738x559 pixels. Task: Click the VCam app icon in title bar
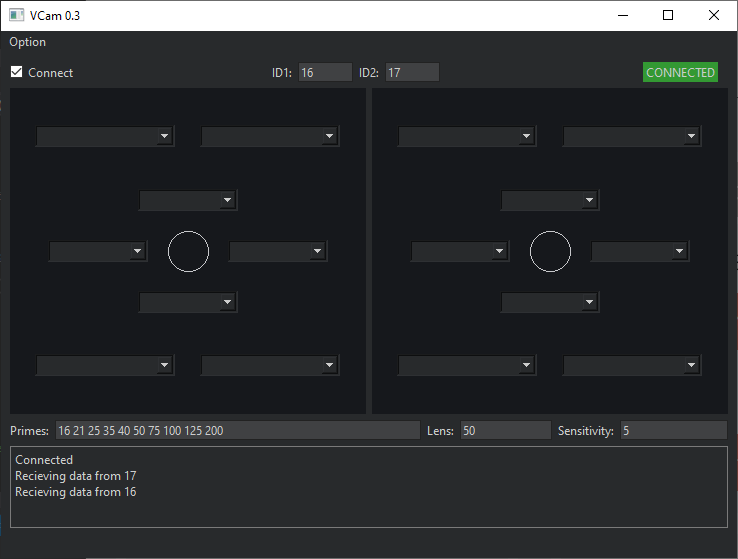click(16, 16)
